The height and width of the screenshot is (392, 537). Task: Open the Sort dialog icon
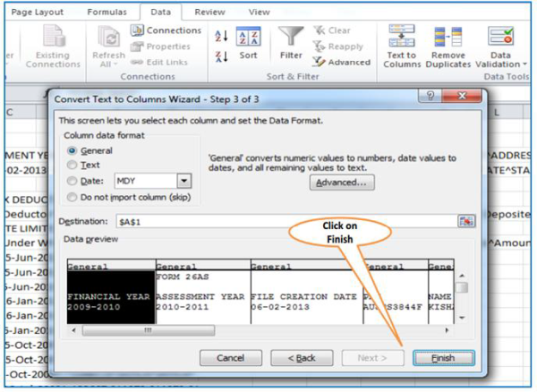[x=248, y=38]
